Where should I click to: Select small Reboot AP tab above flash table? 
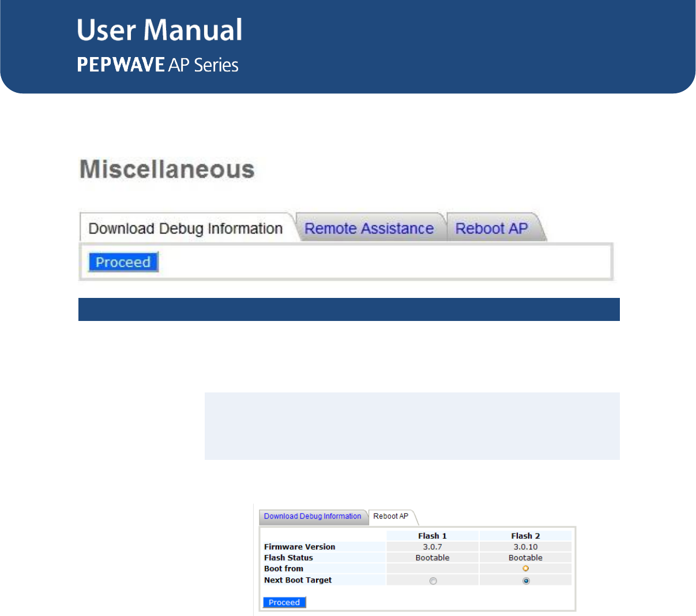click(x=391, y=516)
